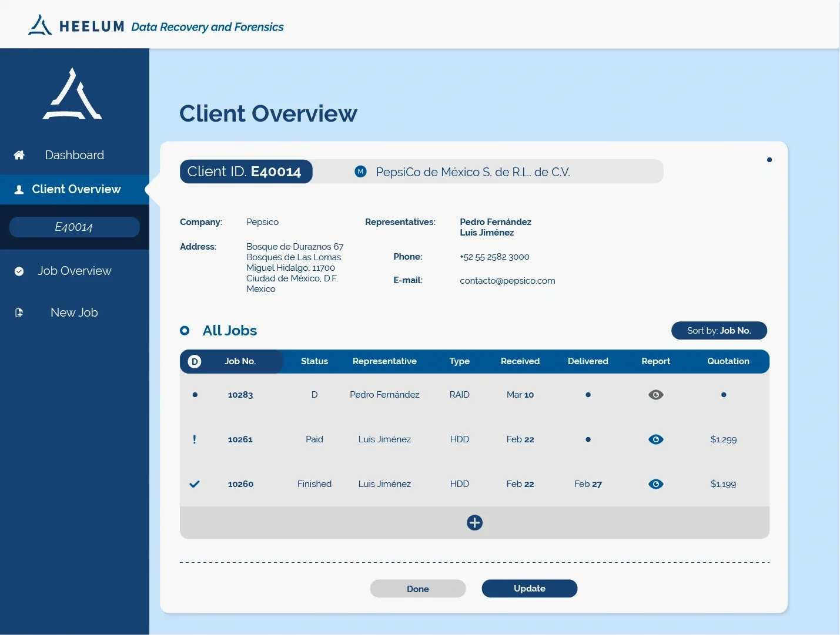Select Client Overview in sidebar

coord(76,189)
